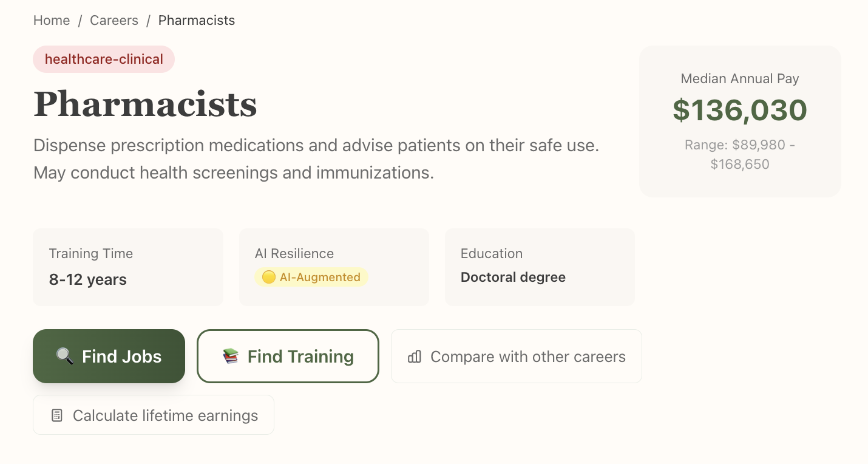Select Calculate lifetime earnings
The height and width of the screenshot is (464, 868).
coord(154,415)
